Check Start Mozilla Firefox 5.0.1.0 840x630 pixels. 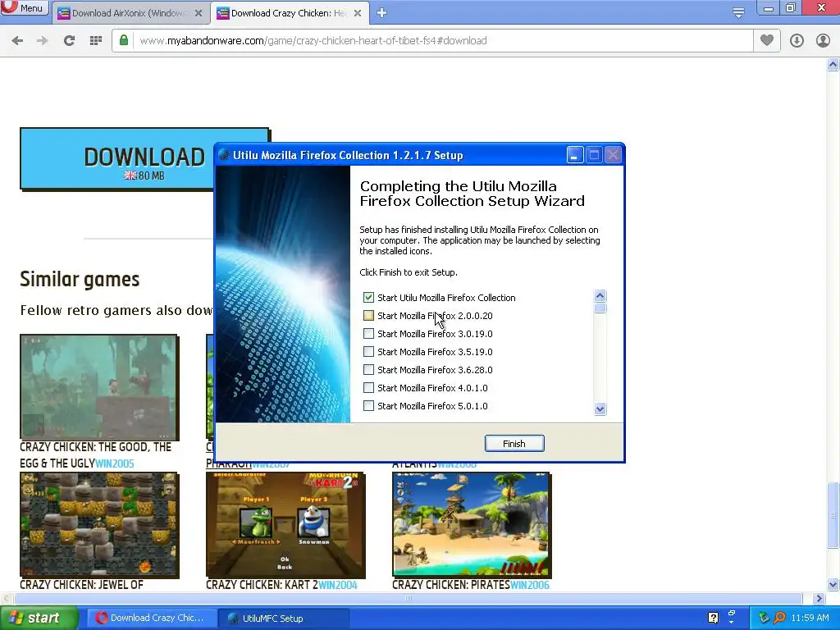(x=368, y=406)
